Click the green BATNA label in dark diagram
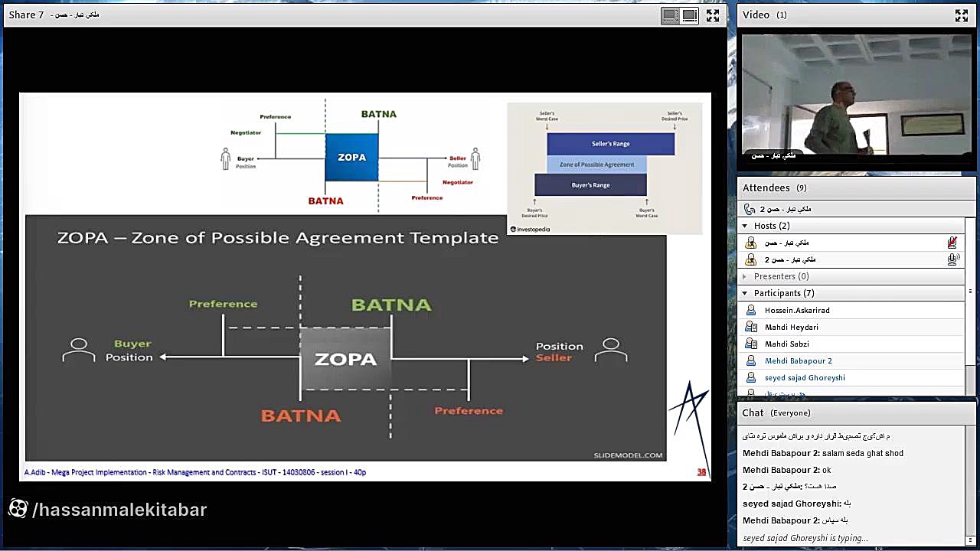 point(391,305)
